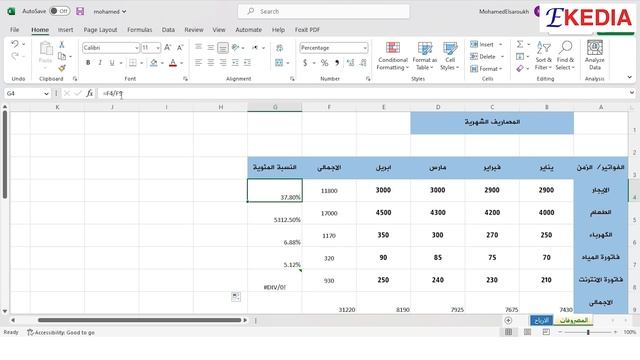Switch to Page Layout tab

tap(100, 30)
